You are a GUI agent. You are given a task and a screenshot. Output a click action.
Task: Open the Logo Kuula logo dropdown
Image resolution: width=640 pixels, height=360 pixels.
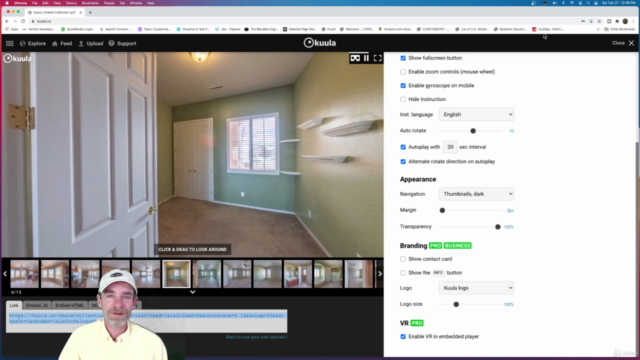click(476, 288)
